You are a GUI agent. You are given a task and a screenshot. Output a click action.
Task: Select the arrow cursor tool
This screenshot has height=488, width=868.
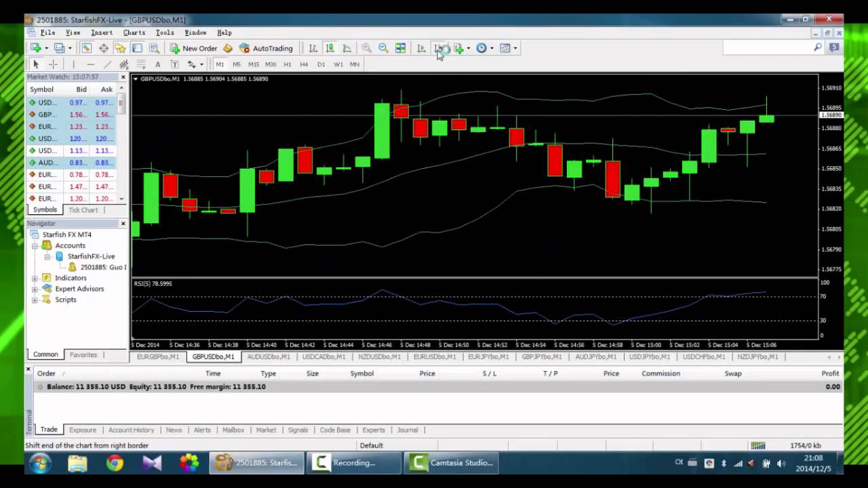click(x=36, y=64)
